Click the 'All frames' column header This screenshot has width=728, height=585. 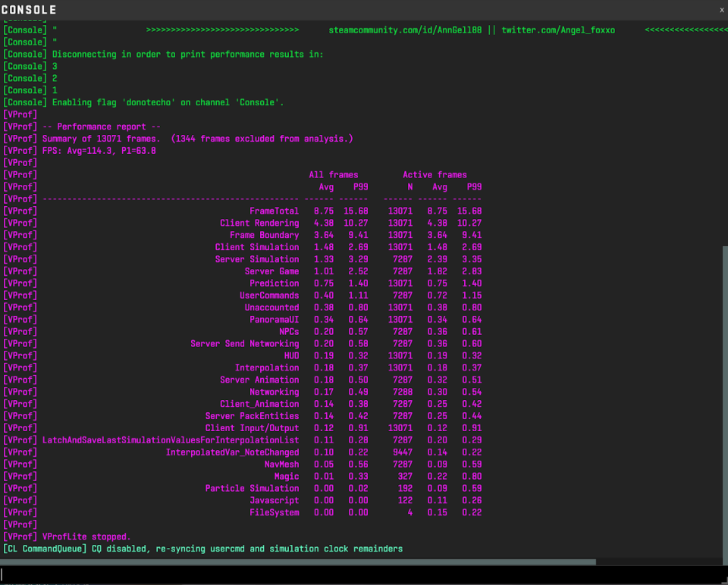(334, 175)
